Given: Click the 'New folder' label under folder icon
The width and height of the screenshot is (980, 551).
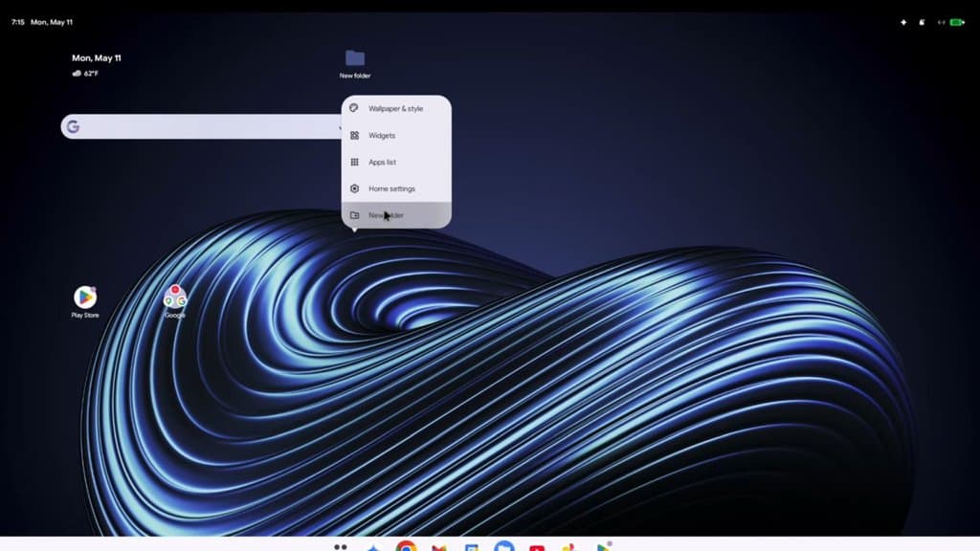Looking at the screenshot, I should pos(355,76).
